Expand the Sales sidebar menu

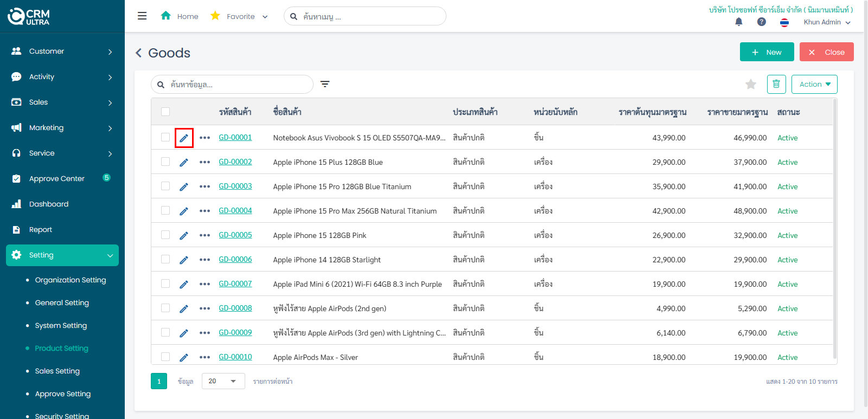coord(62,102)
